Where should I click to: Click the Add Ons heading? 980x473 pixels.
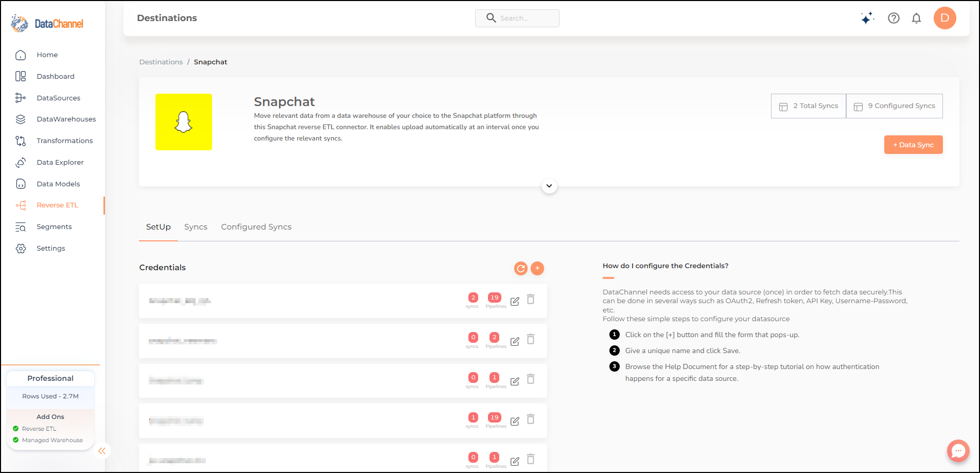pyautogui.click(x=50, y=417)
